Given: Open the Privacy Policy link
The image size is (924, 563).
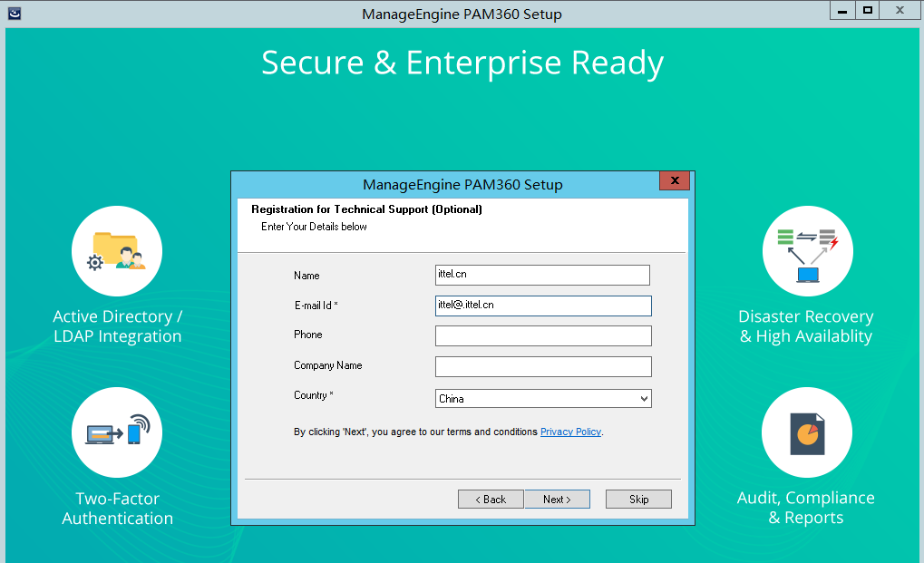Looking at the screenshot, I should click(570, 432).
